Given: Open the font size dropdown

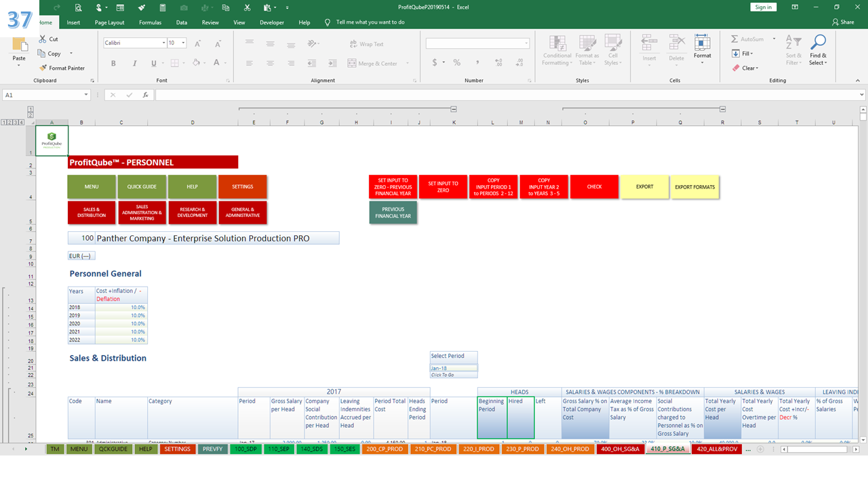Looking at the screenshot, I should 184,43.
